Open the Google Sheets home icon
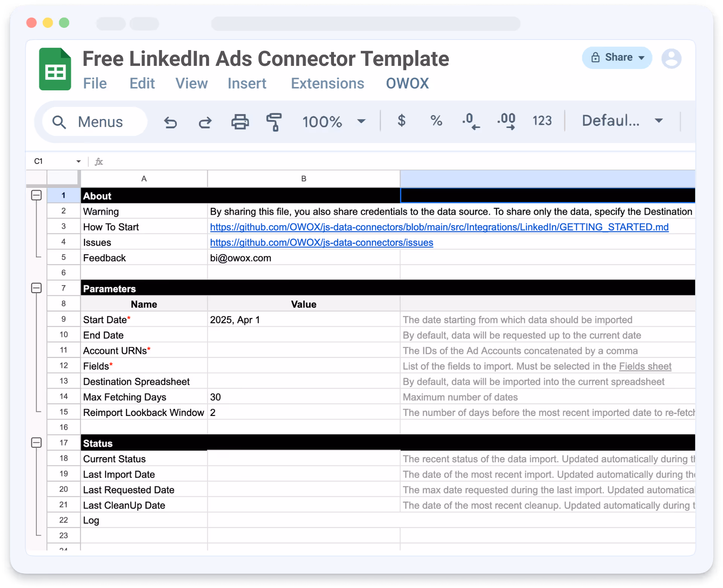The height and width of the screenshot is (588, 723). click(55, 69)
